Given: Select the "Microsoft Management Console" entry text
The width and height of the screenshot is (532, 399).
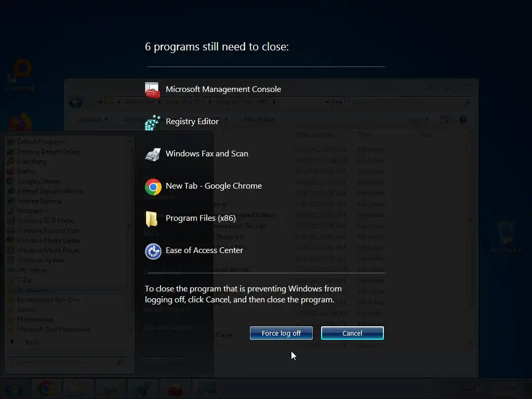Looking at the screenshot, I should click(223, 89).
